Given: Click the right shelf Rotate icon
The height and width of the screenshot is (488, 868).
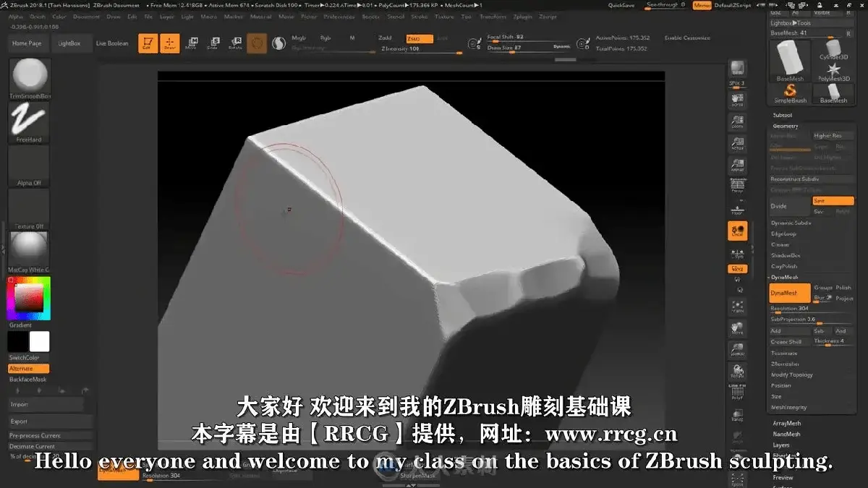Looking at the screenshot, I should point(738,373).
